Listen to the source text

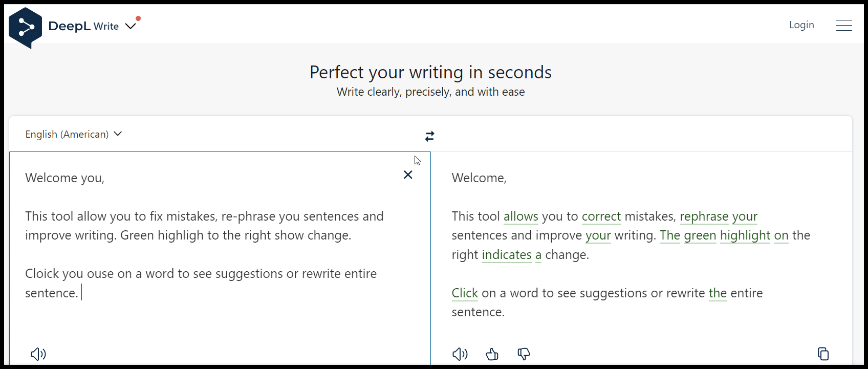coord(38,354)
